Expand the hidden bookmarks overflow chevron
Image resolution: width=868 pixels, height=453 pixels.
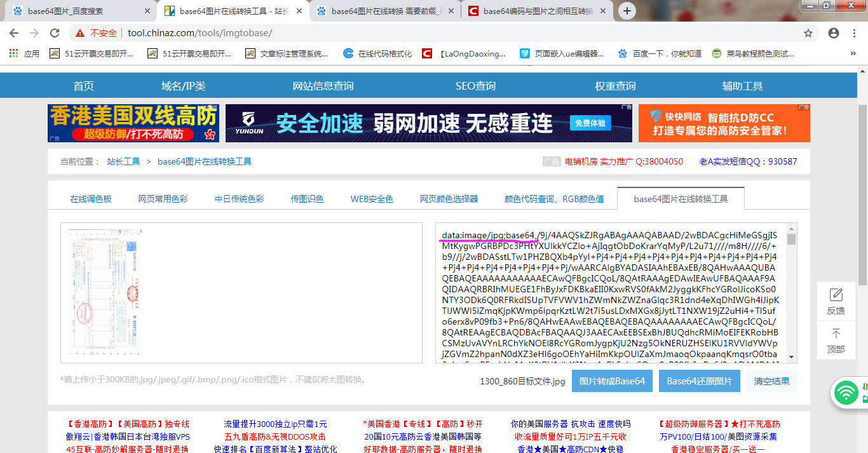pyautogui.click(x=853, y=53)
